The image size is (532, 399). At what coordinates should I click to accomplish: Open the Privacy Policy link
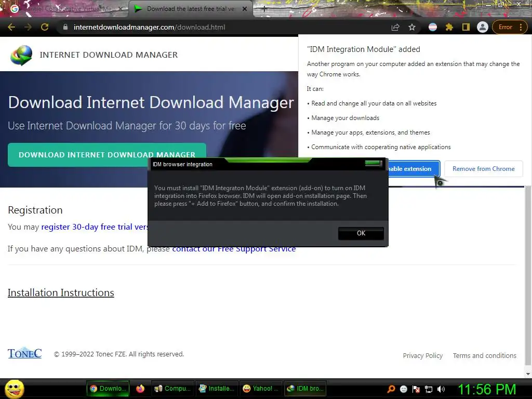(x=422, y=355)
